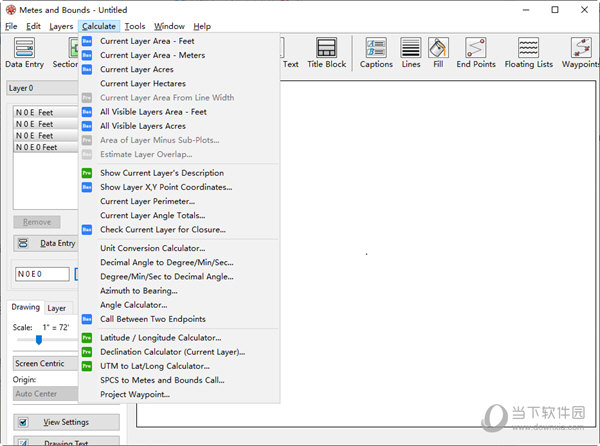Choose Current Layer Area - Meters
This screenshot has height=446, width=600.
tap(179, 55)
